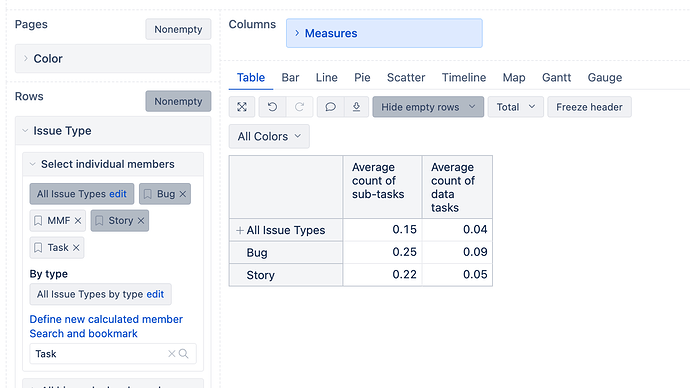Undo the last report change
The image size is (690, 388).
(x=272, y=107)
